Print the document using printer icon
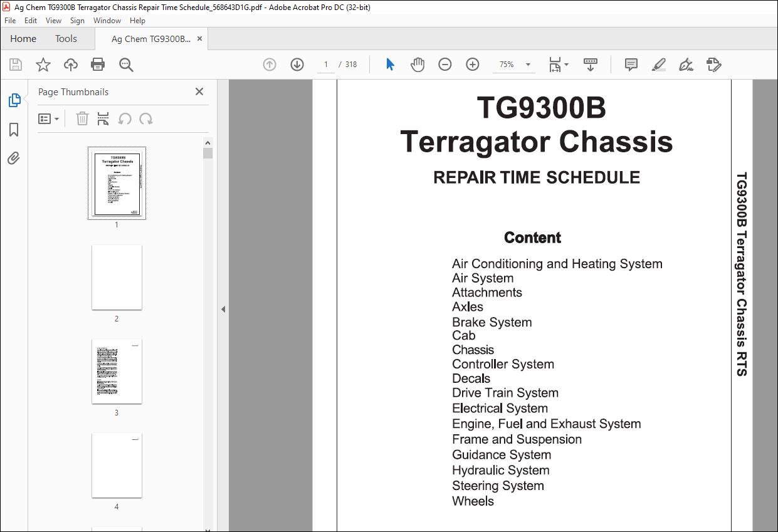 coord(98,65)
